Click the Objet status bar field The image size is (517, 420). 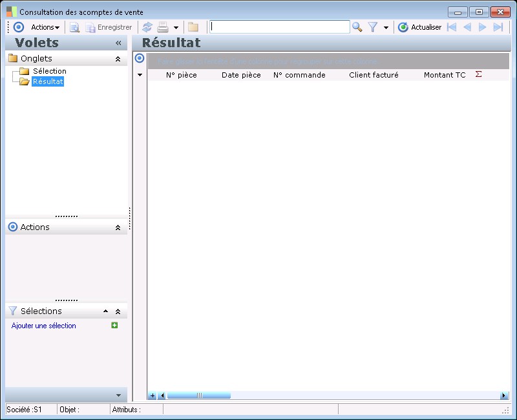(x=84, y=410)
